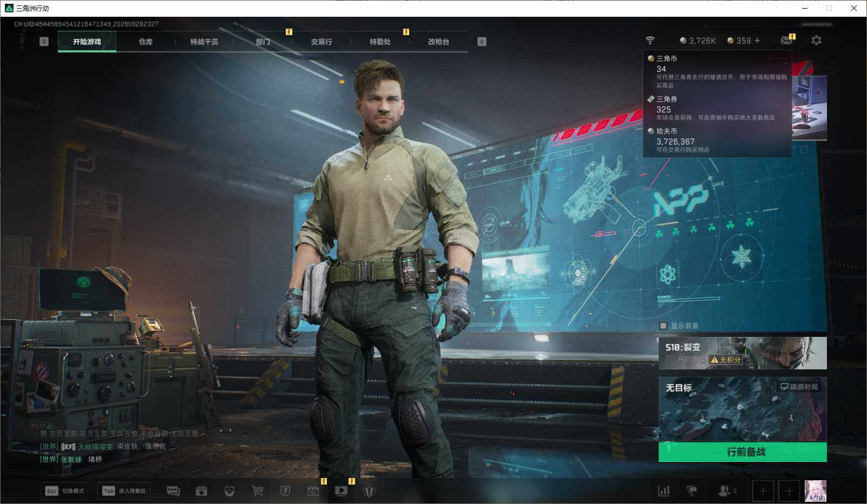
Task: Open the shopping cart store icon
Action: [x=258, y=491]
